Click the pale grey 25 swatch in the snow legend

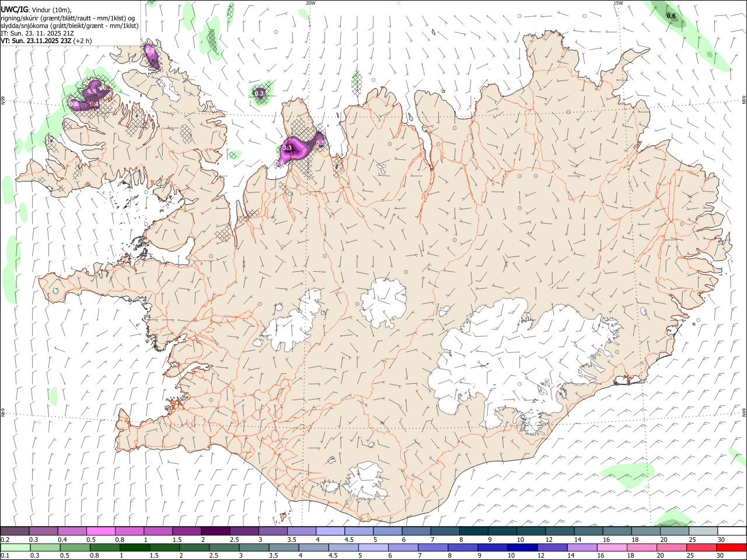point(703,531)
